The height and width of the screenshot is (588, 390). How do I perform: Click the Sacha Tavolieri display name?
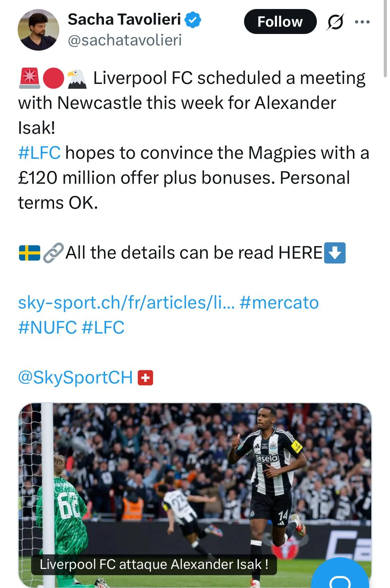[124, 19]
